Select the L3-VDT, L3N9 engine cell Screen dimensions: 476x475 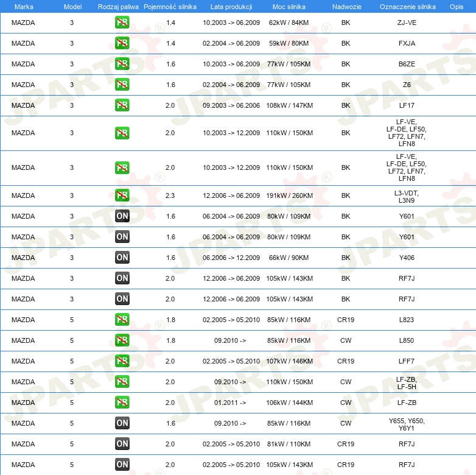(x=407, y=197)
